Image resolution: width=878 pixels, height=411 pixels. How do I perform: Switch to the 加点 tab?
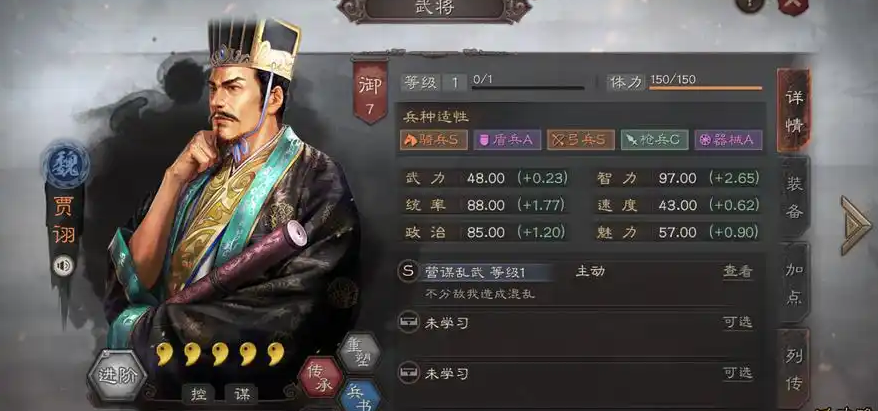click(x=794, y=283)
